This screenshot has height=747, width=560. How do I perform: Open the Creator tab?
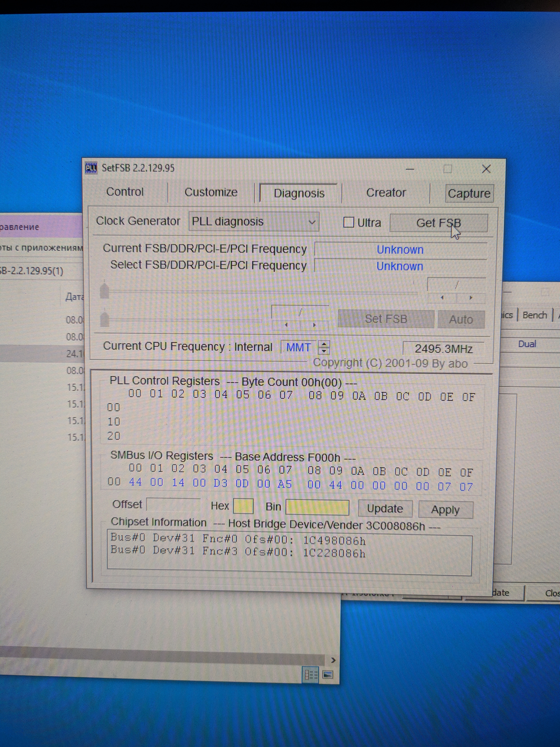pos(386,193)
